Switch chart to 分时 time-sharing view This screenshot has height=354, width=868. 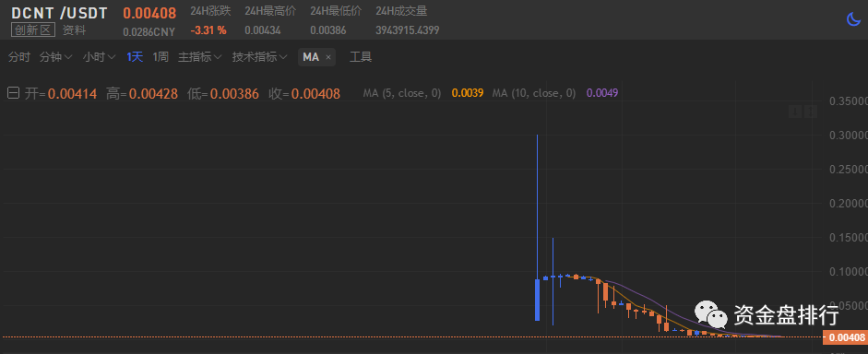(x=19, y=57)
